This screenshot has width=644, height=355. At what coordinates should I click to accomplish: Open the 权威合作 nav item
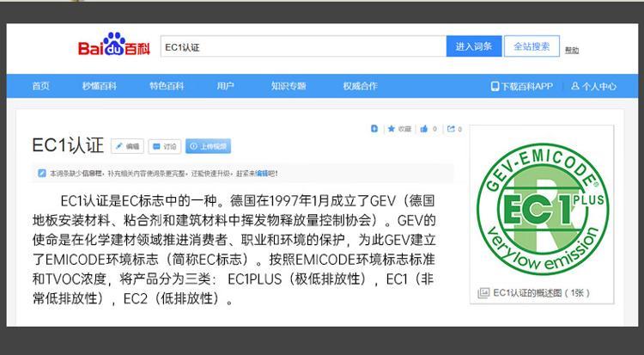point(360,86)
